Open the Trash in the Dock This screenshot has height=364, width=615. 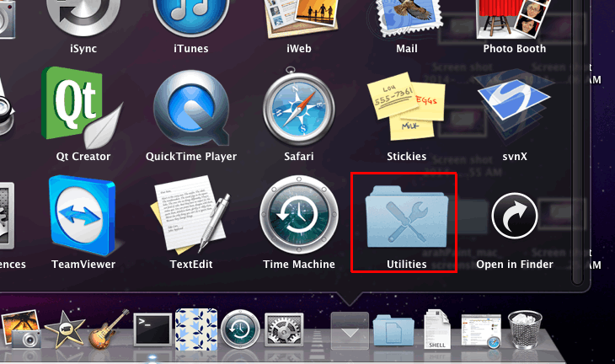click(x=525, y=329)
